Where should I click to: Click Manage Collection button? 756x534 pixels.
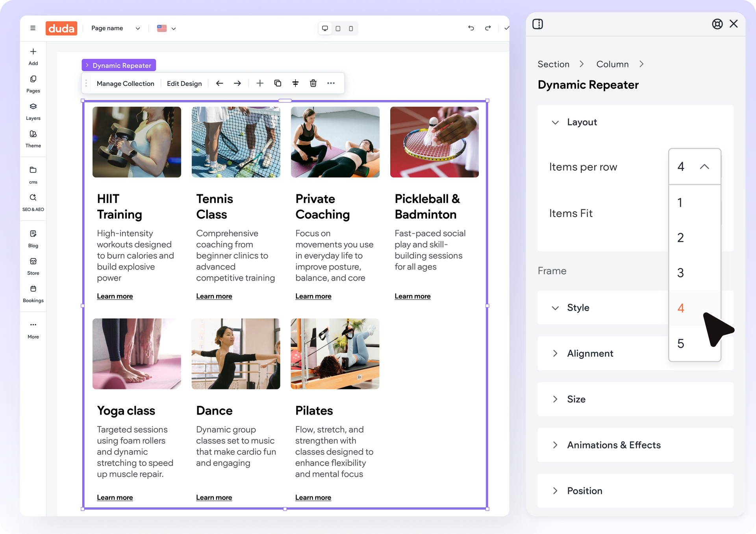(126, 83)
